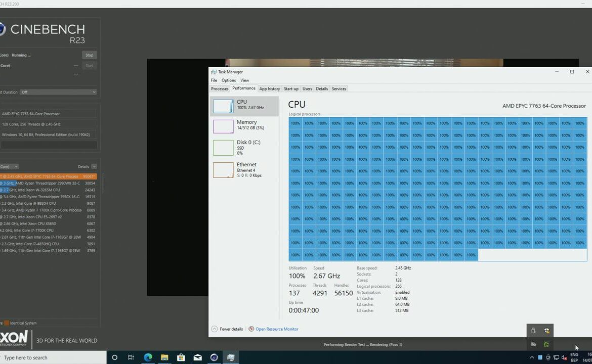592x364 pixels.
Task: Open Resource Monitor from Task Manager
Action: click(x=276, y=329)
